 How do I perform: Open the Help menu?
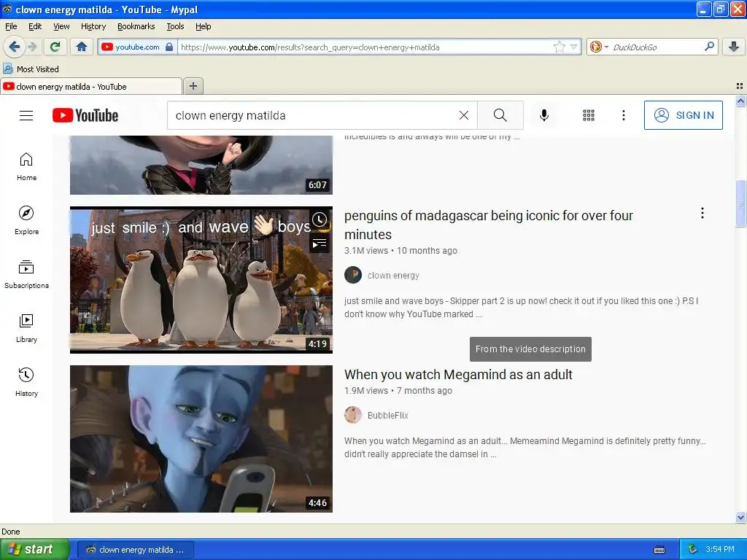pos(203,26)
